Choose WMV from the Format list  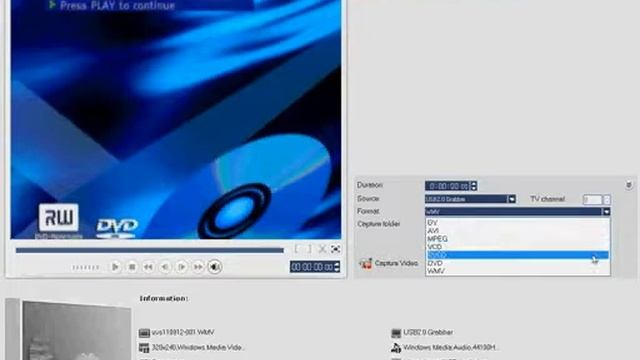point(518,271)
